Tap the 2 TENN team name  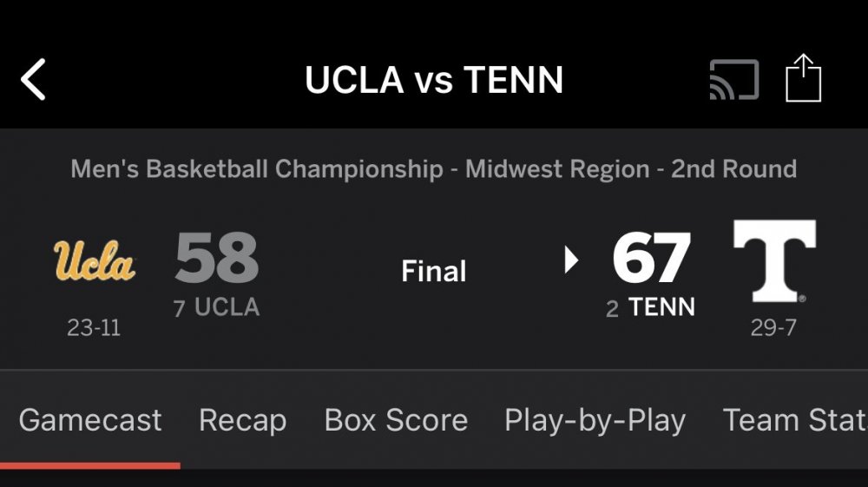(x=651, y=307)
